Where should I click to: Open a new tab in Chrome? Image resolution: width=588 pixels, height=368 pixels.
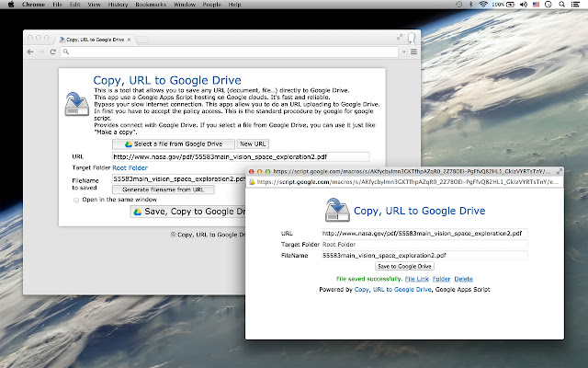142,40
